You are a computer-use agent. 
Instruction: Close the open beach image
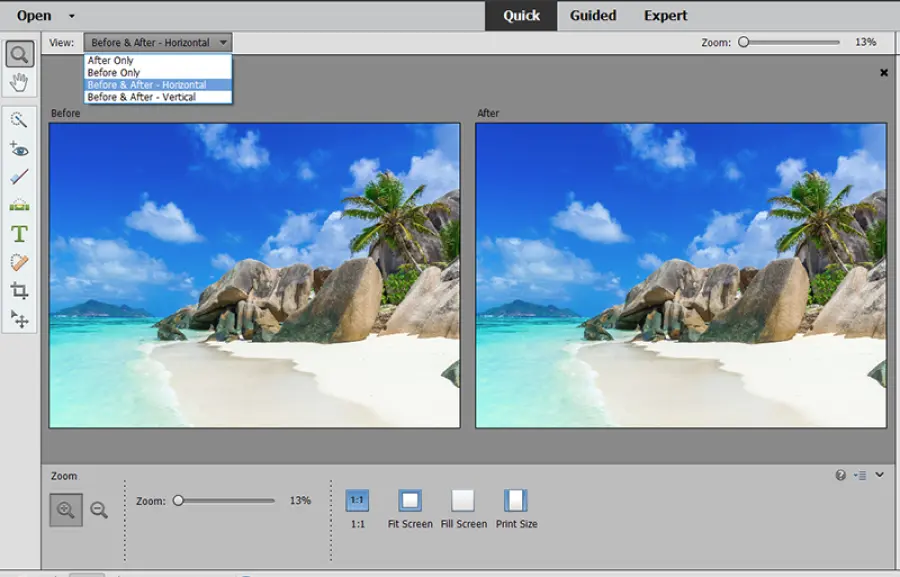click(884, 72)
